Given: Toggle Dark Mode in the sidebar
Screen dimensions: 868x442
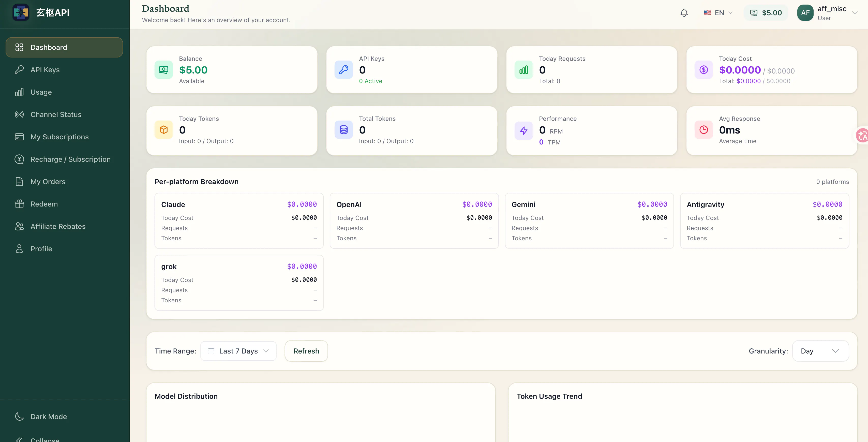Looking at the screenshot, I should pyautogui.click(x=64, y=416).
